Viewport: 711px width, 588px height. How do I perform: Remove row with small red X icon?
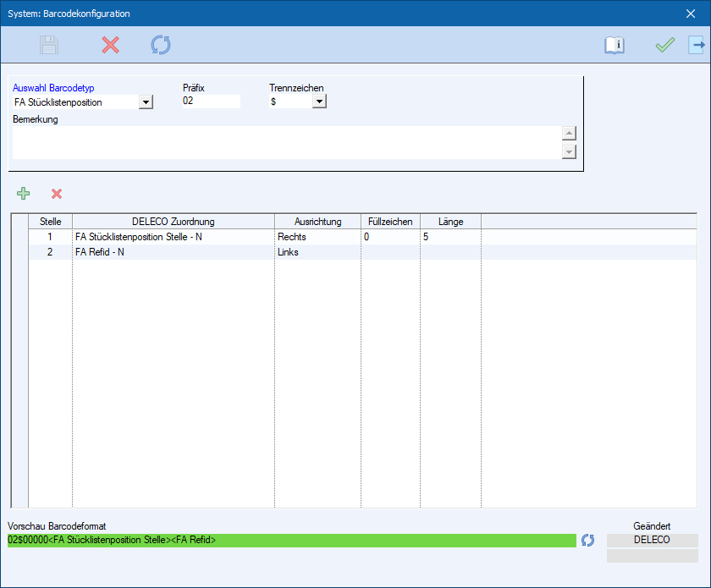(57, 194)
